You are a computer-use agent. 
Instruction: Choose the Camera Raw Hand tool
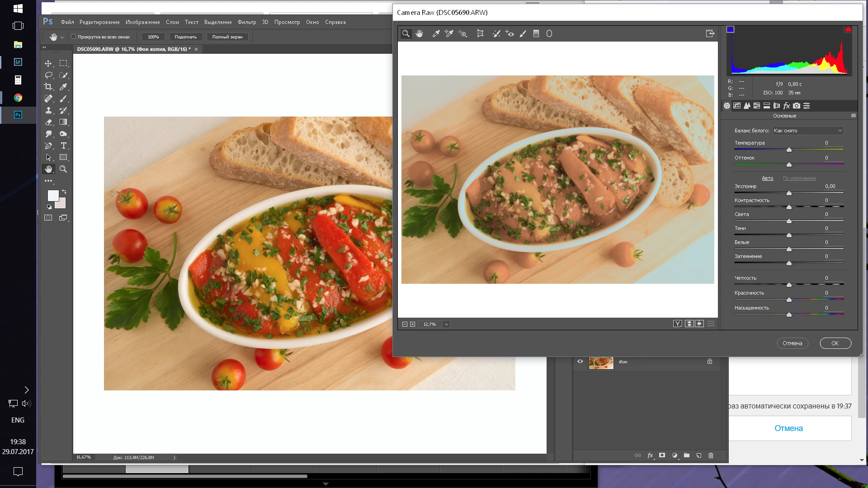click(419, 33)
